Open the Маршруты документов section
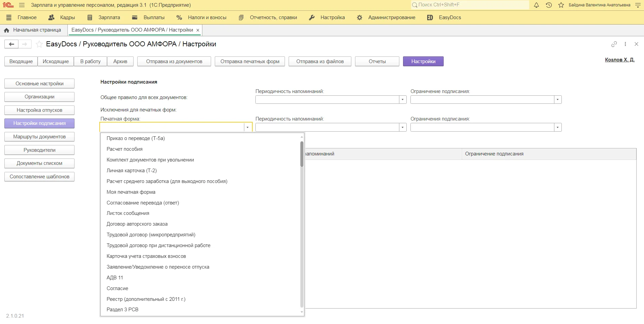644x324 pixels. click(x=39, y=137)
